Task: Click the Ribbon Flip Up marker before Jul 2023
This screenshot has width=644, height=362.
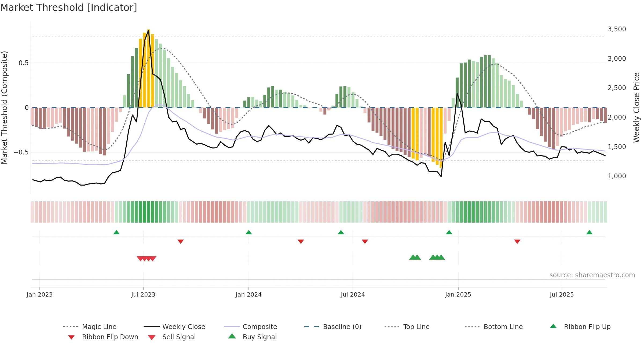Action: [116, 232]
